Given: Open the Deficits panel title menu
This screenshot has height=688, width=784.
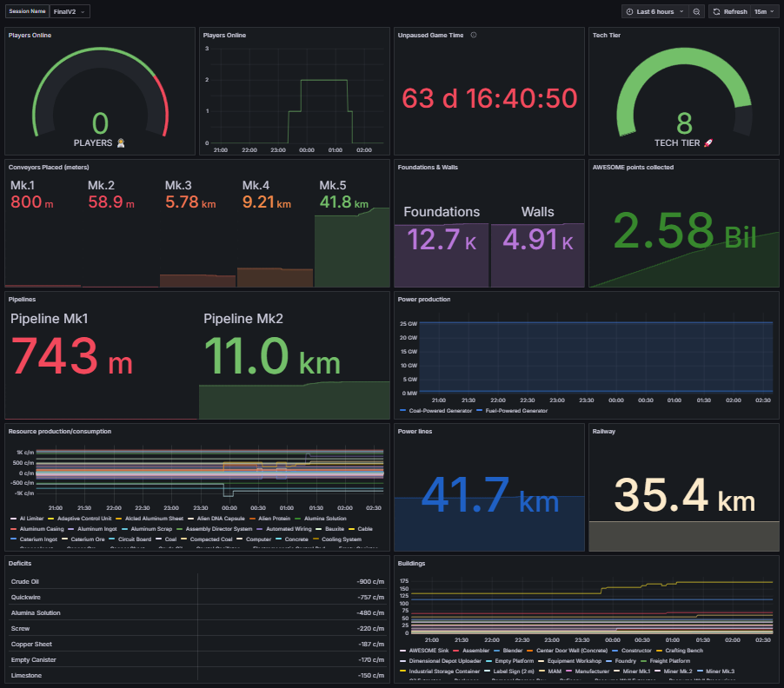Looking at the screenshot, I should pos(20,563).
